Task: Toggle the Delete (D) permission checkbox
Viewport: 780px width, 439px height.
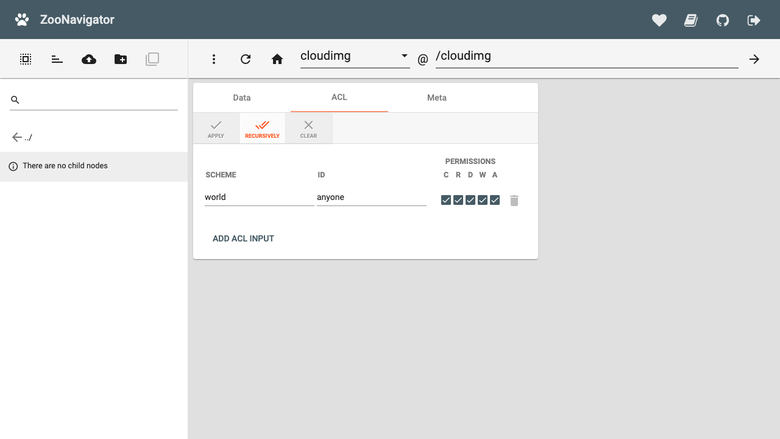Action: coord(470,200)
